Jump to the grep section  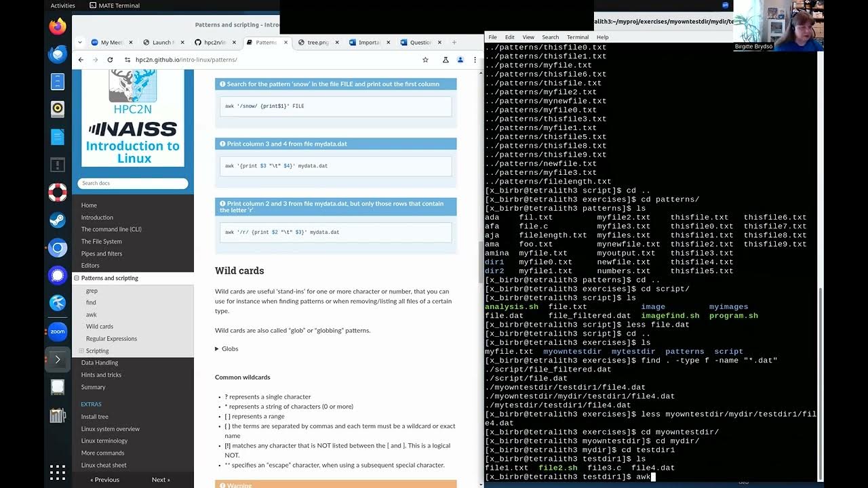tap(92, 291)
